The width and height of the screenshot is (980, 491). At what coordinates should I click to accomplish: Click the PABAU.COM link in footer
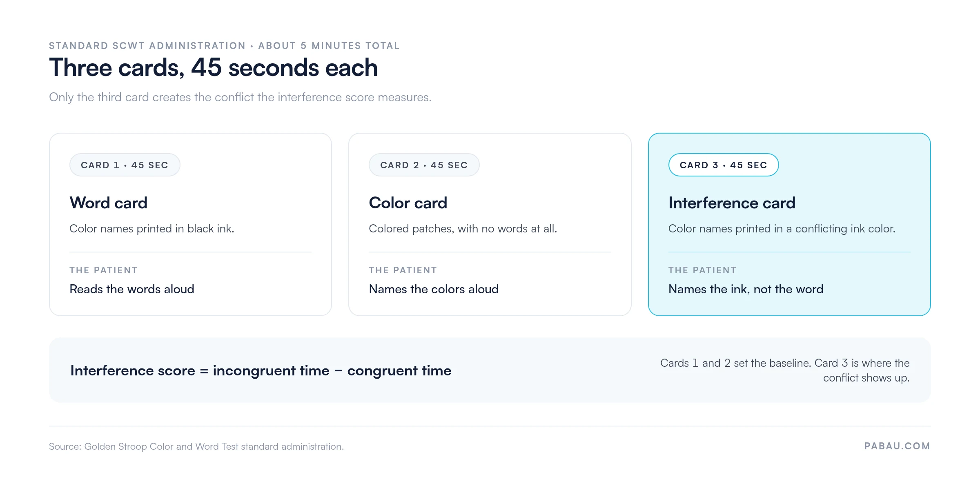point(897,446)
